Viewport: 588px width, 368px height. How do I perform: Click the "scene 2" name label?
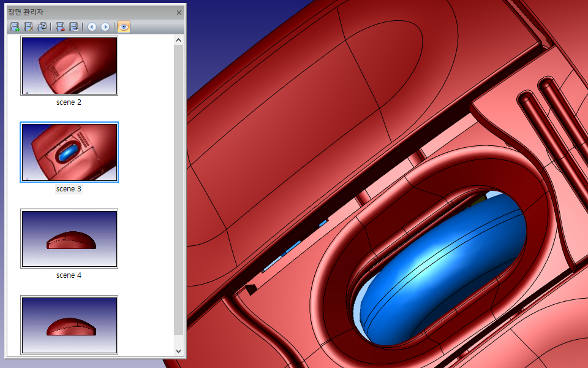(69, 102)
